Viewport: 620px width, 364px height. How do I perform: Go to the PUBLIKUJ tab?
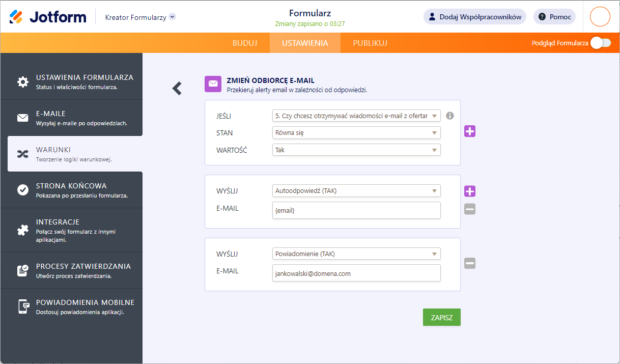370,43
